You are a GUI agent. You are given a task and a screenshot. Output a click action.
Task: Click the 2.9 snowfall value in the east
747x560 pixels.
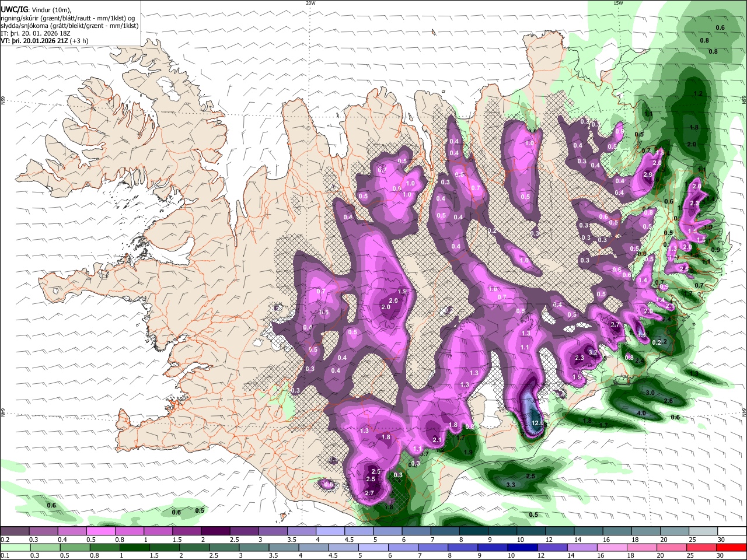coord(647,175)
